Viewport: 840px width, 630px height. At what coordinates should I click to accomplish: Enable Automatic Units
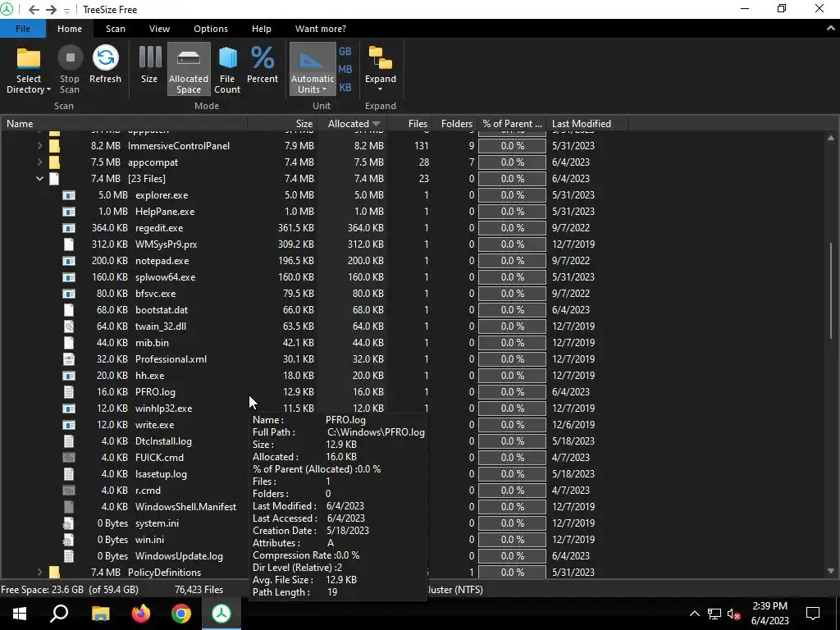point(313,70)
